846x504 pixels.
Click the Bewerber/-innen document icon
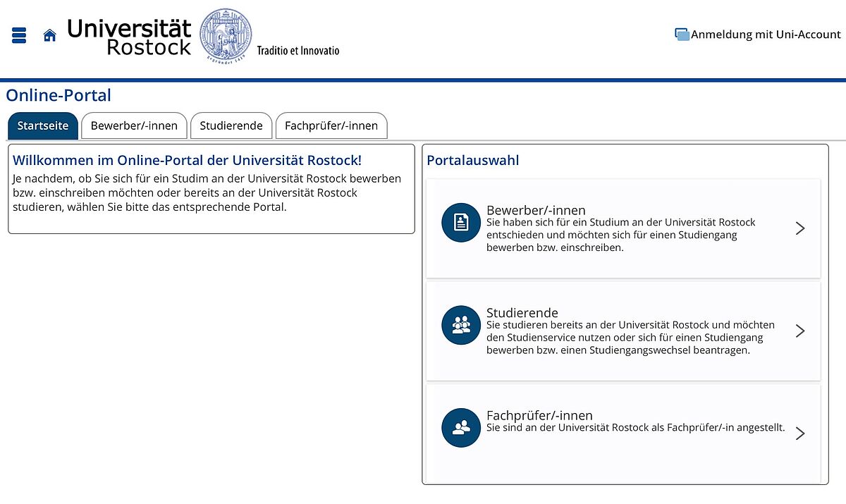click(461, 223)
